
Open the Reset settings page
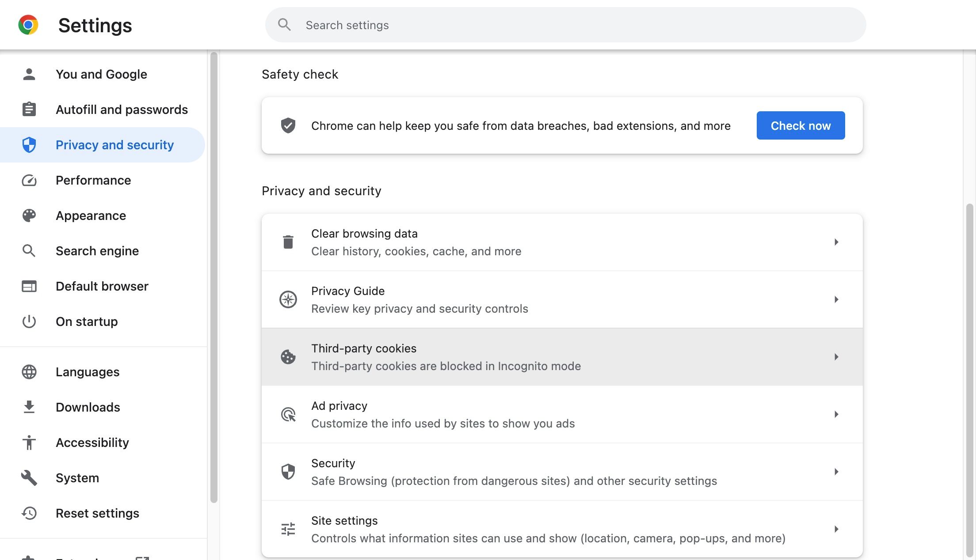97,513
